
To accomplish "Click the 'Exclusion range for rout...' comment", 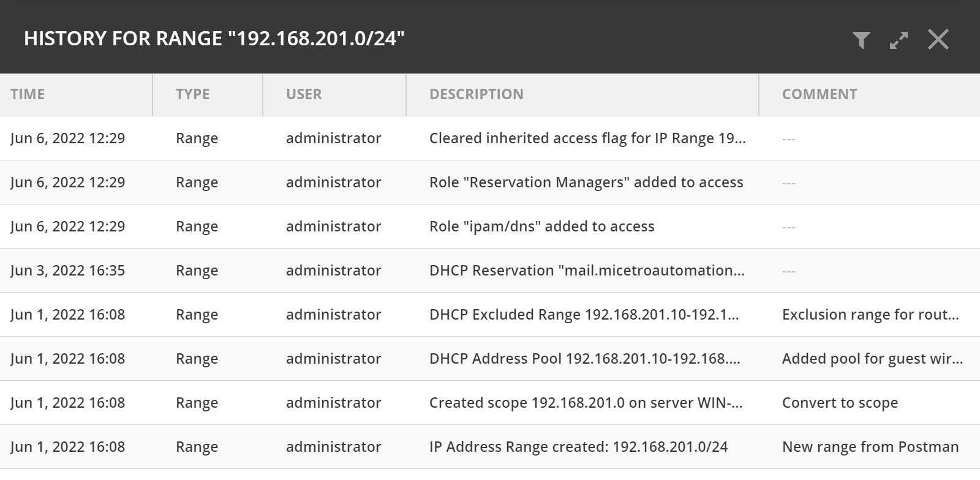I will click(x=870, y=315).
